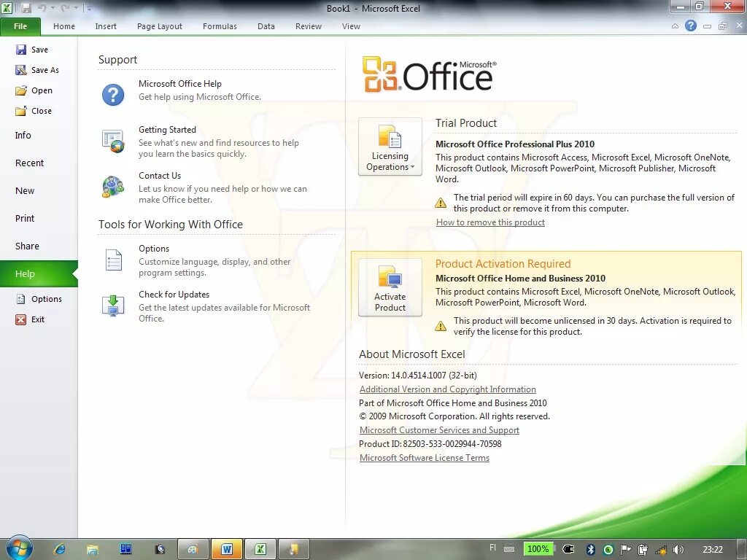Switch to Word from the taskbar
This screenshot has width=747, height=560.
click(227, 550)
